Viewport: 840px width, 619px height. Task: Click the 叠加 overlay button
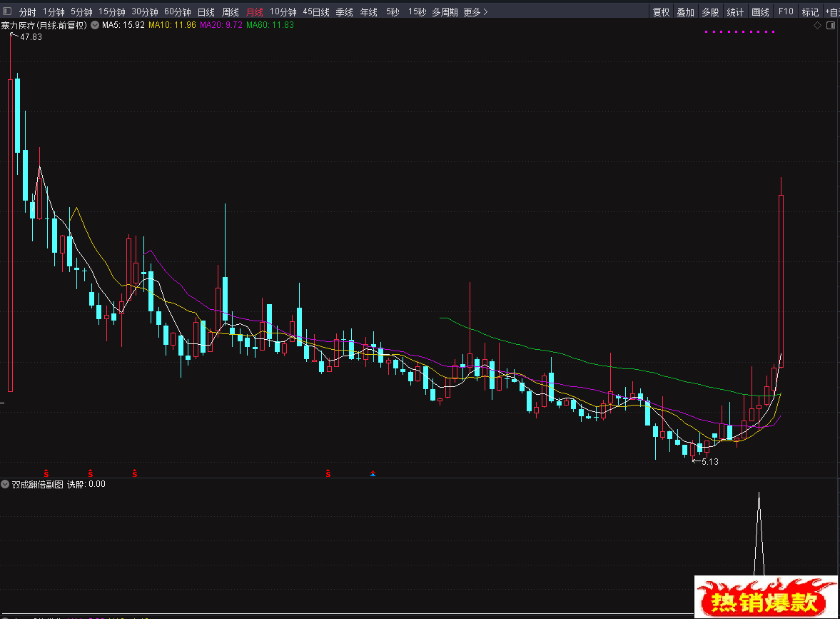[x=686, y=12]
